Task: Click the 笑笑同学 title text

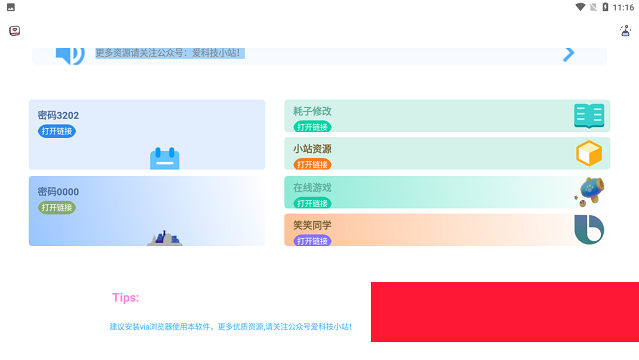Action: click(x=312, y=225)
